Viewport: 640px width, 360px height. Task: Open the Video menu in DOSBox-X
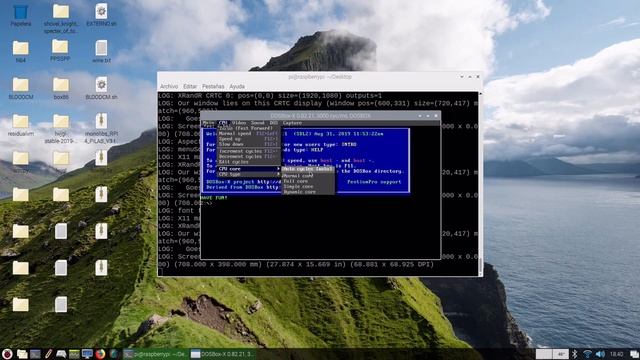tap(239, 123)
